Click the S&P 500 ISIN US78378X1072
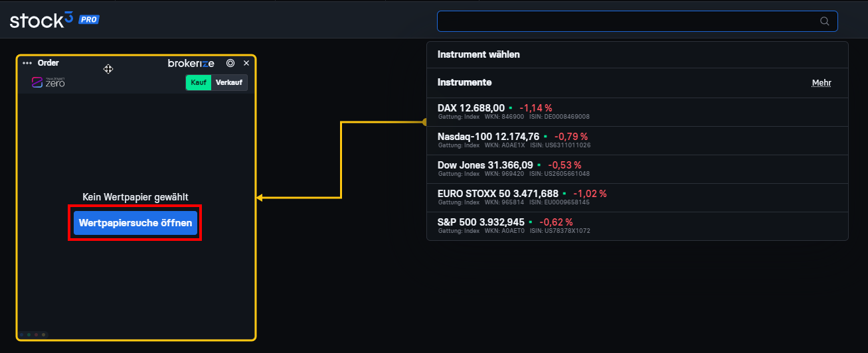 560,231
